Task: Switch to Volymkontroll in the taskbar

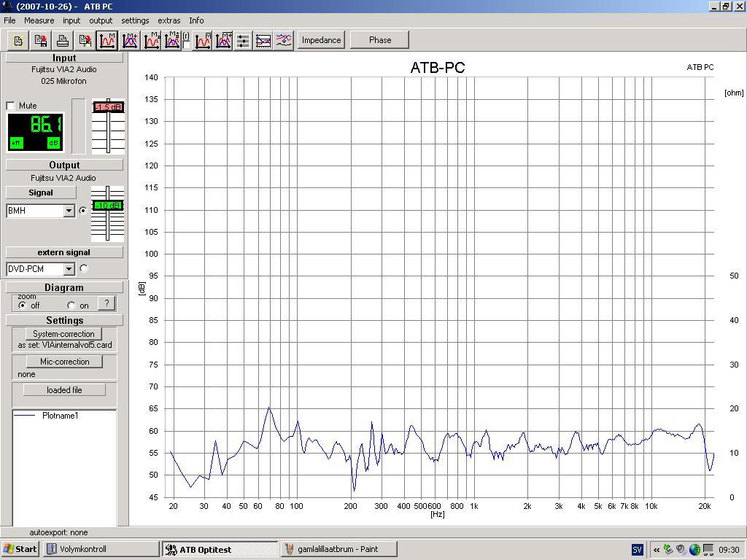Action: tap(101, 549)
